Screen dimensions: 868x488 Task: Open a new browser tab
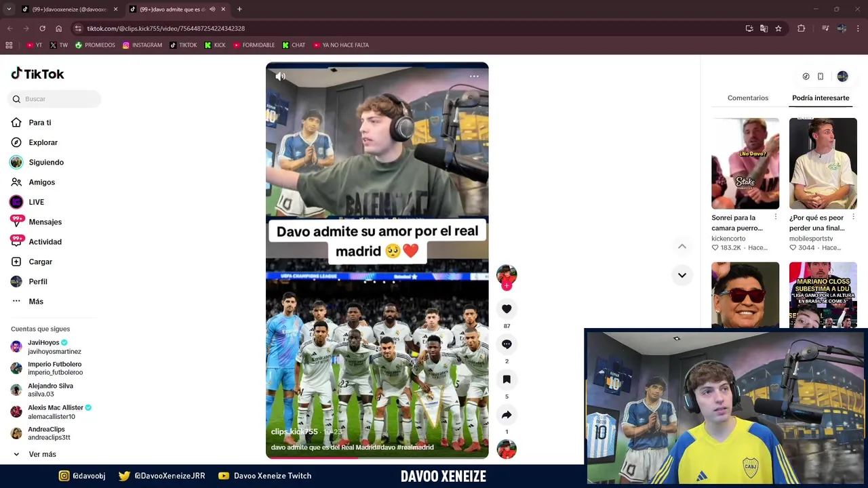[x=239, y=9]
